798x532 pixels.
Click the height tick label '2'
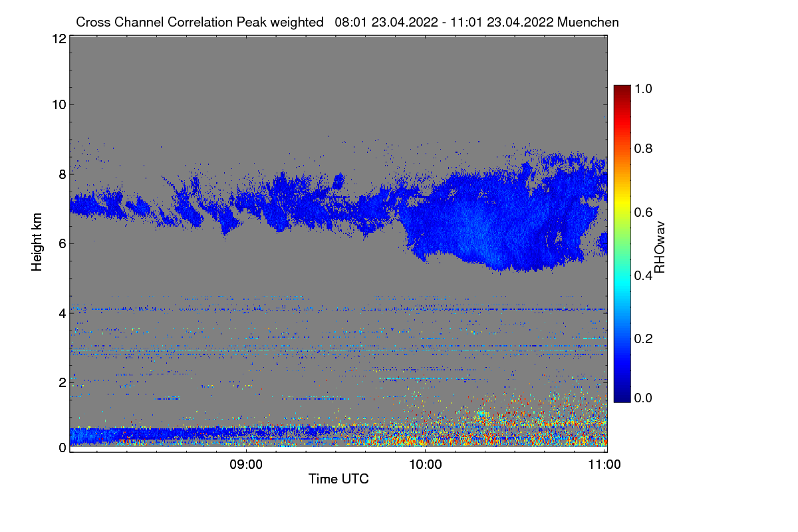(x=62, y=382)
